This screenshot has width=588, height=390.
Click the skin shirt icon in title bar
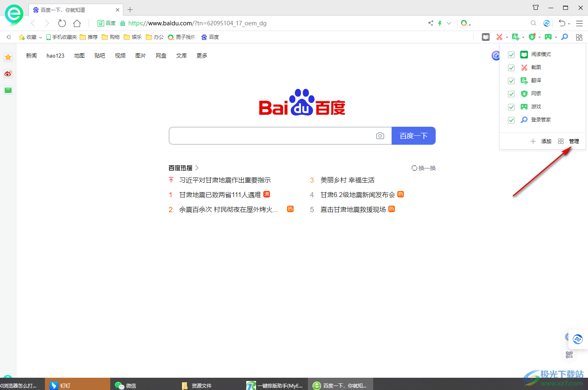(x=536, y=7)
